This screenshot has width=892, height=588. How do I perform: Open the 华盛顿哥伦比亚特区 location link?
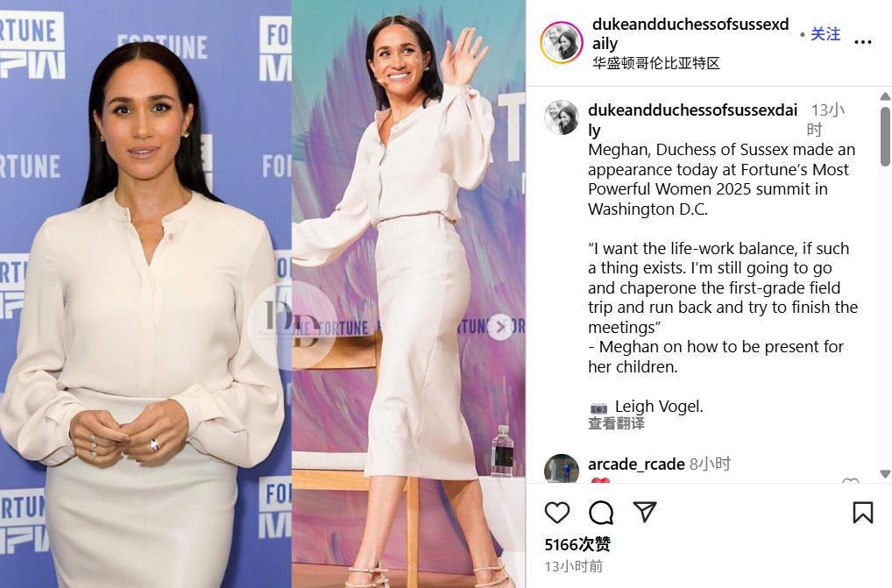point(656,63)
